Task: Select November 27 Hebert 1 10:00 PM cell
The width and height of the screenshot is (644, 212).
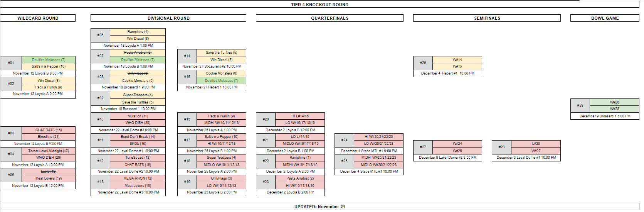Action: coord(212,87)
